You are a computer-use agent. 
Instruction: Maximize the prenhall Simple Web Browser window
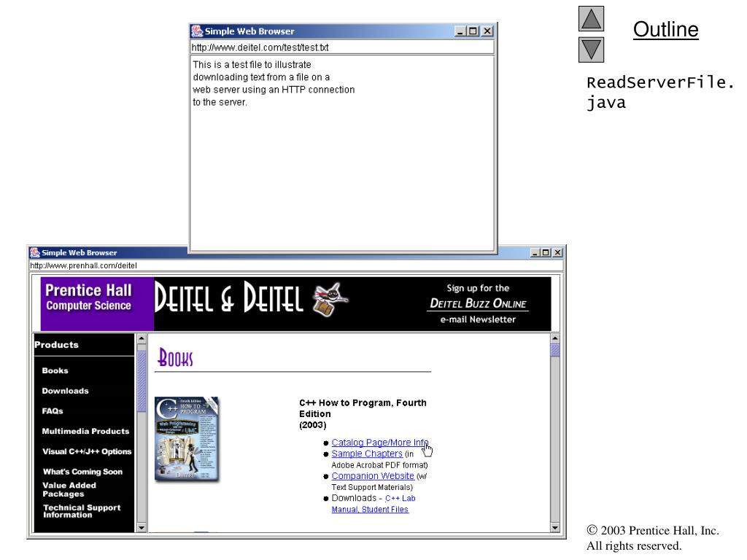[546, 252]
